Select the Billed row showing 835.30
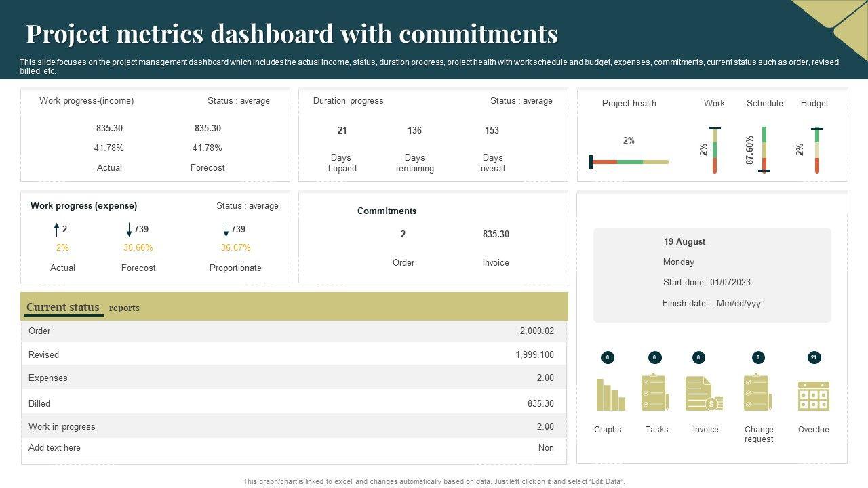 click(x=294, y=403)
